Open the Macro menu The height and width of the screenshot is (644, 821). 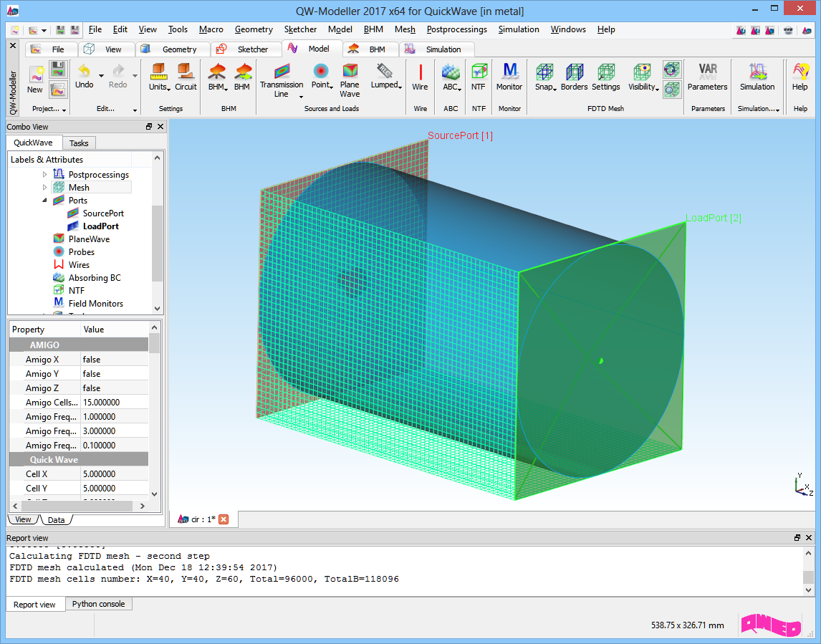(x=211, y=29)
